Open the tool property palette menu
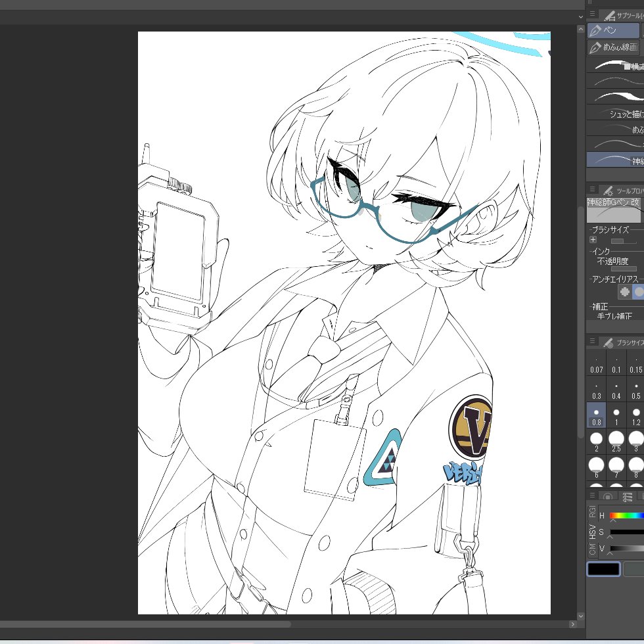Screen dimensions: 644x644 (x=592, y=189)
